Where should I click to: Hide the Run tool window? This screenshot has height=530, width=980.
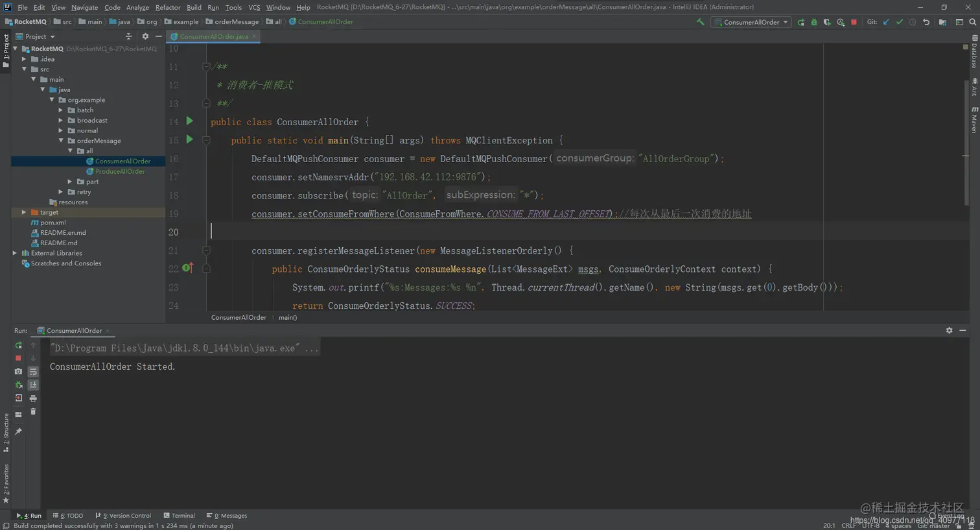pos(963,330)
